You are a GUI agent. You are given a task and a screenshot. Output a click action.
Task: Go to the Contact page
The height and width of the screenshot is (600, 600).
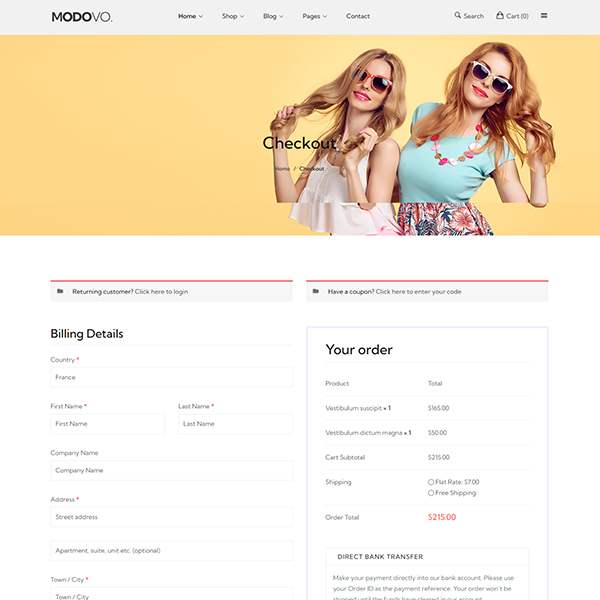pos(358,16)
